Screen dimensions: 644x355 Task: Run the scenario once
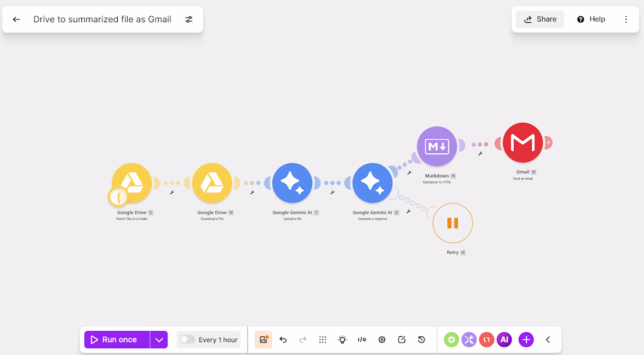(x=117, y=340)
